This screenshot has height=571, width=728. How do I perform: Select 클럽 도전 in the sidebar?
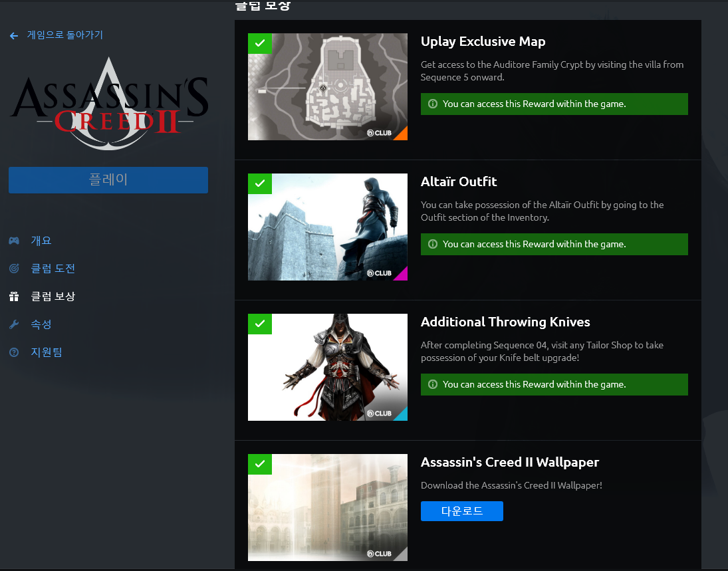pos(53,269)
